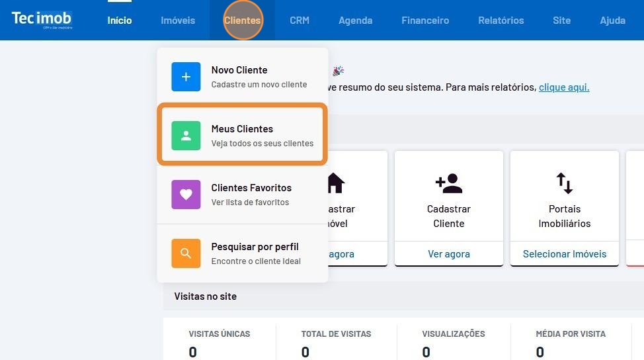
Task: Click the Tecimob logo
Action: point(42,20)
